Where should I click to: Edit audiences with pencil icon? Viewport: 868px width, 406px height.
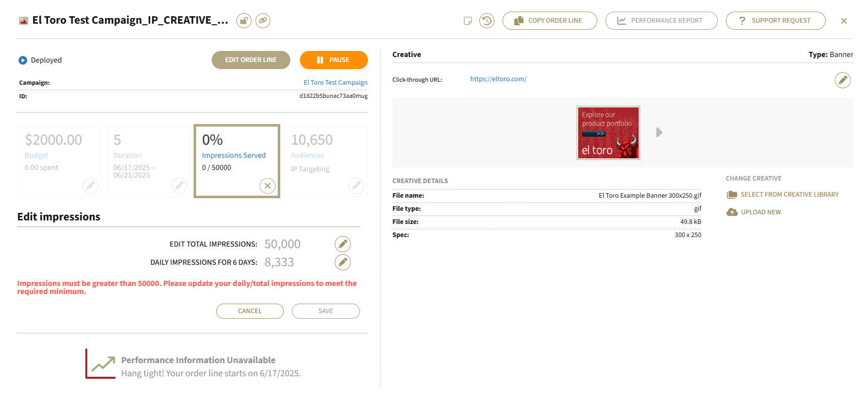click(x=356, y=186)
